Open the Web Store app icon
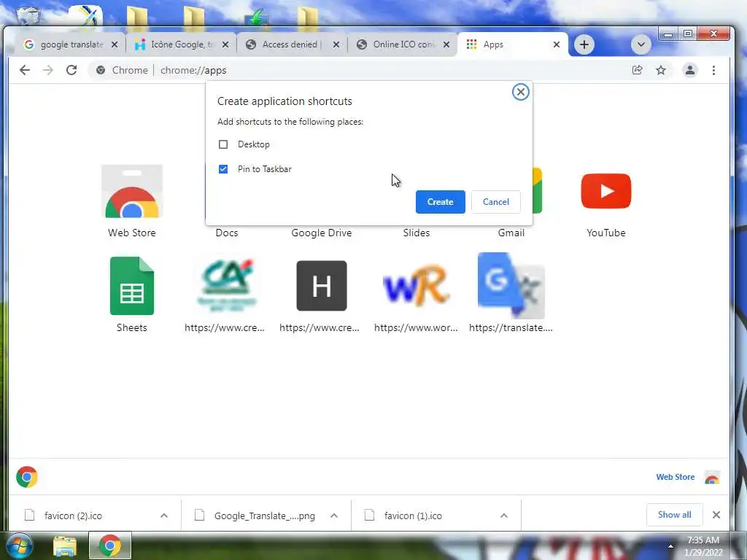 pyautogui.click(x=132, y=191)
